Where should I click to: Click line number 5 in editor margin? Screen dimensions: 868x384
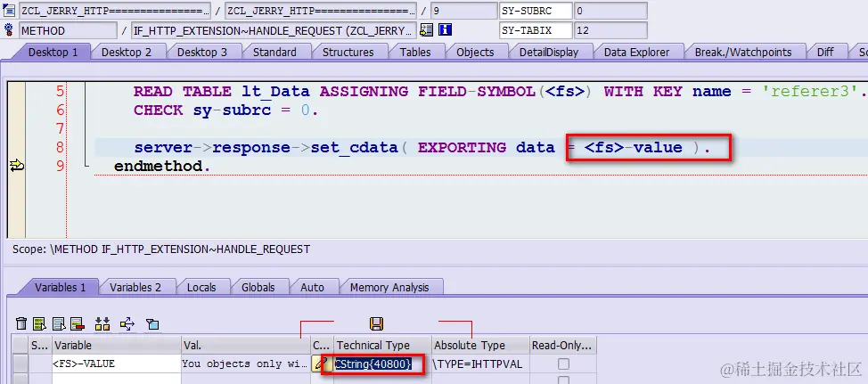[59, 91]
